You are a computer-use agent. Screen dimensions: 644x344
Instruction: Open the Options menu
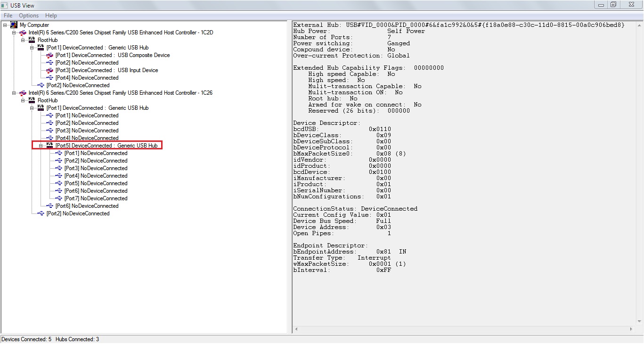28,15
